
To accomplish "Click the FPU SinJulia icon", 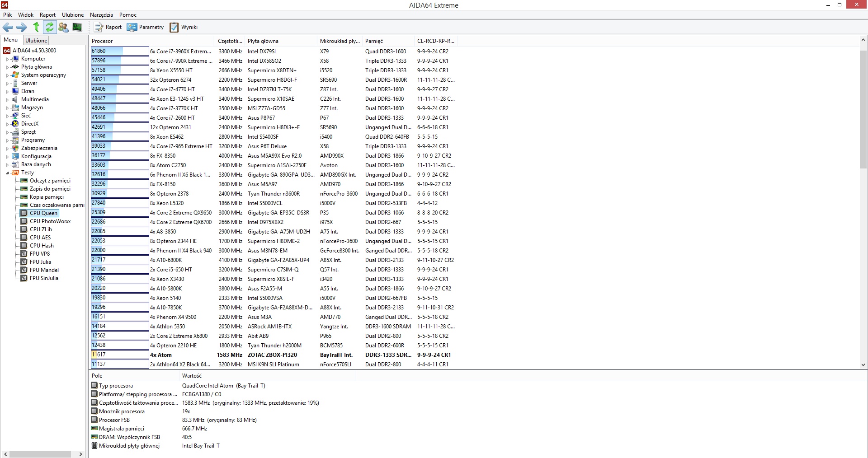I will [x=24, y=278].
